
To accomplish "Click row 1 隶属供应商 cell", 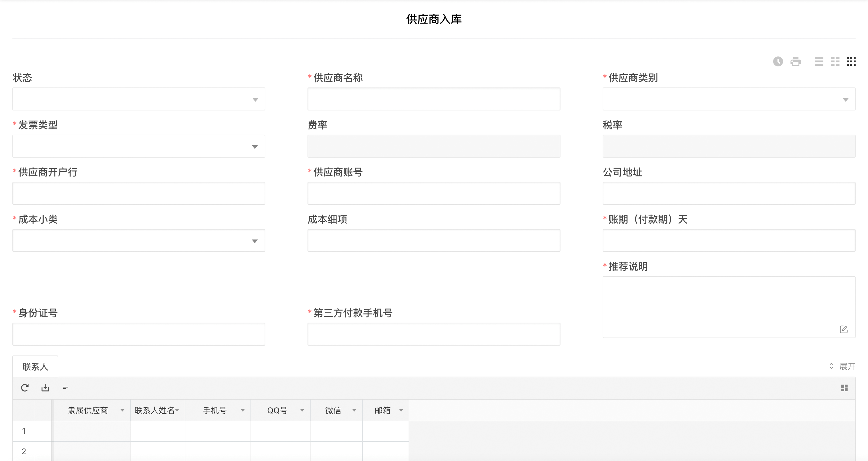I will point(92,431).
